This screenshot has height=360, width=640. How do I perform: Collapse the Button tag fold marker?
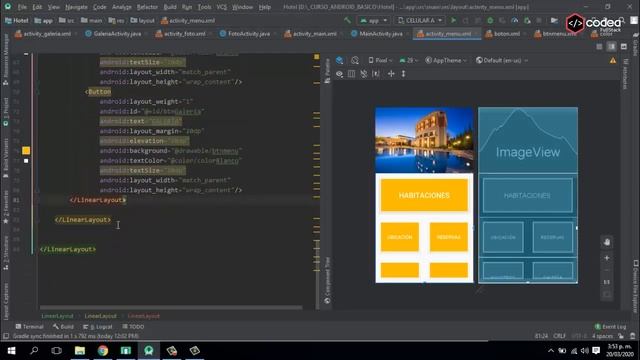pos(38,92)
